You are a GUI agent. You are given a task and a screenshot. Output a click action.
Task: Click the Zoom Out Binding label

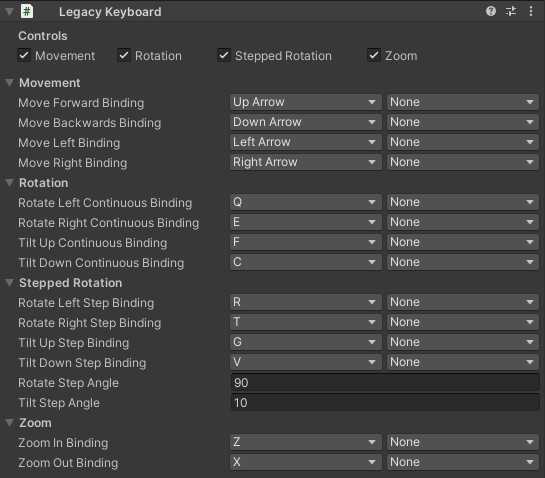coord(68,463)
